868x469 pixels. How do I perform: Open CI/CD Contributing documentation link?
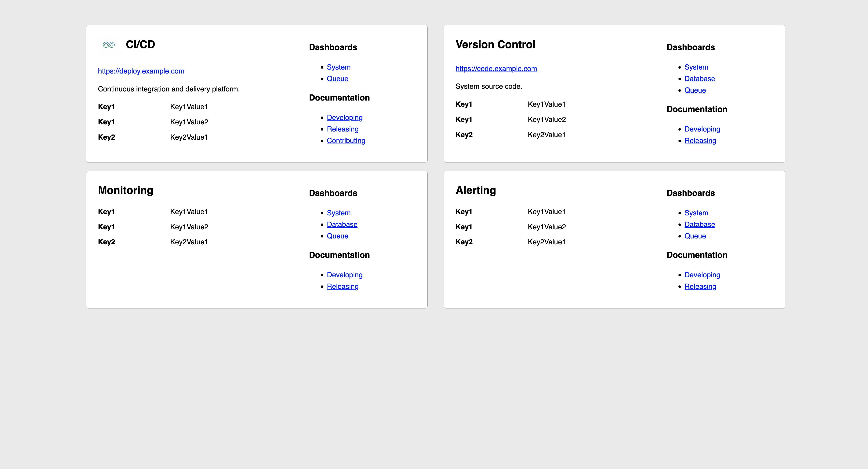coord(346,141)
